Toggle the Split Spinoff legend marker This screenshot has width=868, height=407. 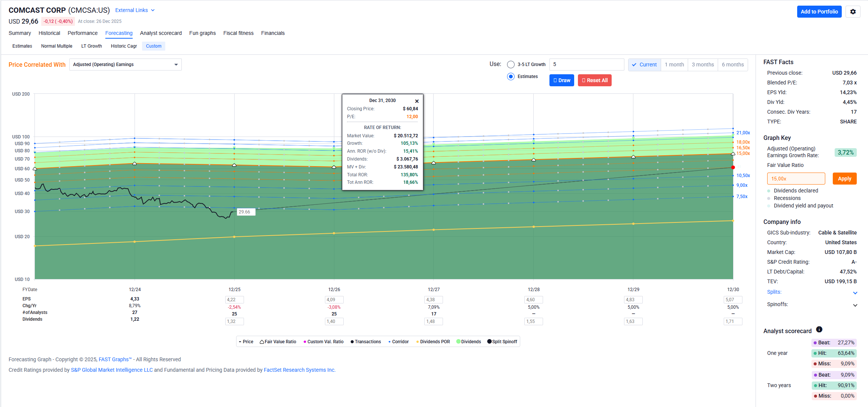click(489, 341)
